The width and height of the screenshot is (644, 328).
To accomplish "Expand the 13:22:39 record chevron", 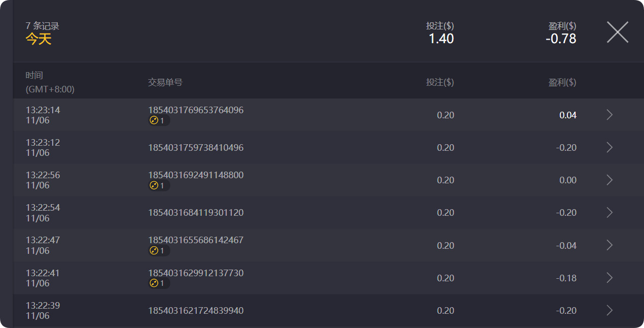I will click(610, 310).
